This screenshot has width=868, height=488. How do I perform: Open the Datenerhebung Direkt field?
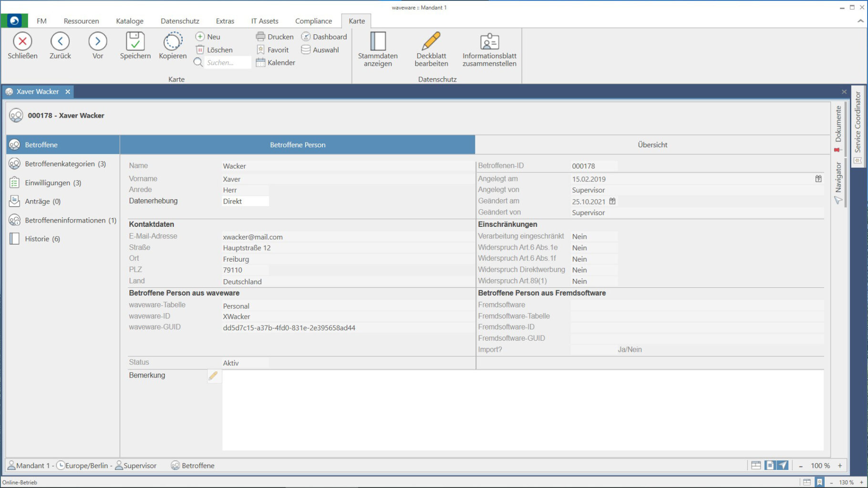tap(245, 201)
